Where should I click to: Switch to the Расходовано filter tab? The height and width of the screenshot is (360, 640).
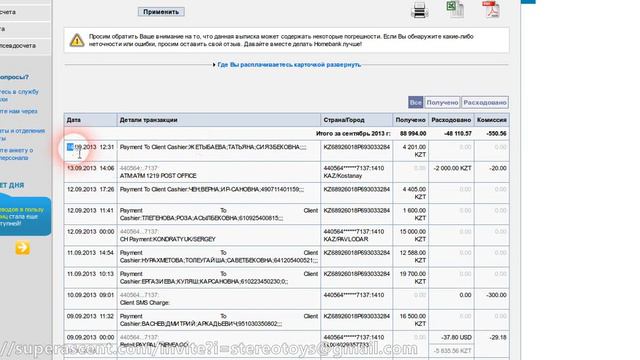(485, 102)
